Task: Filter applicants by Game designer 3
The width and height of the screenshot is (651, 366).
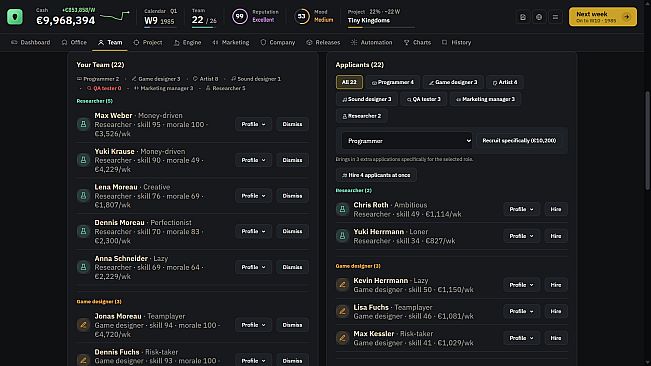Action: [x=453, y=82]
